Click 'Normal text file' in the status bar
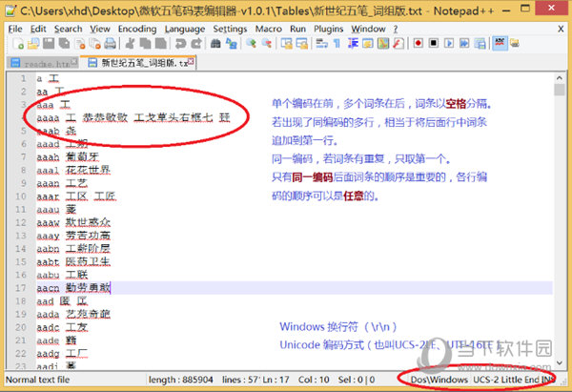572x392 pixels. 37,380
